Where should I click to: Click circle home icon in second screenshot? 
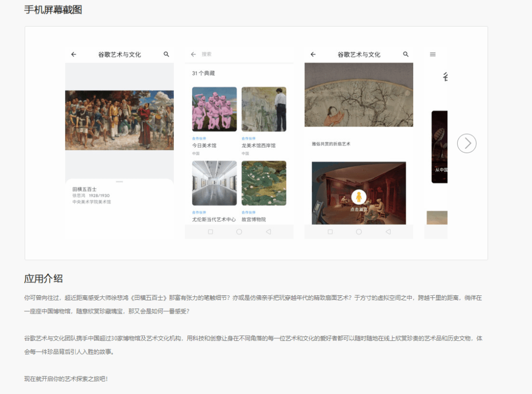tap(239, 232)
